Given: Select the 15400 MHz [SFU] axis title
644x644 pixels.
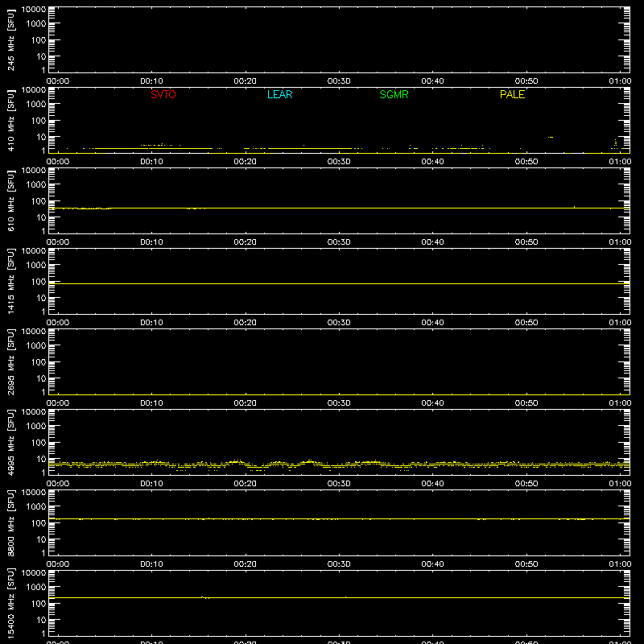Looking at the screenshot, I should click(10, 603).
